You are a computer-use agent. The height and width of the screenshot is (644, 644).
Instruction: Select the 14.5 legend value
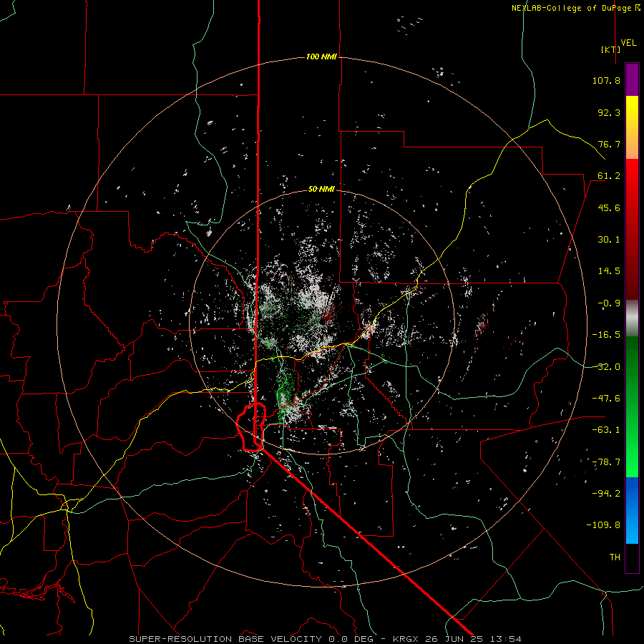click(609, 271)
